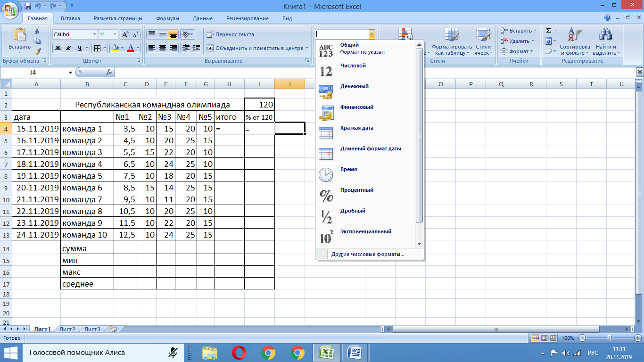Viewport: 644px width, 362px height.
Task: Switch to the Формулы ribbon tab
Action: click(x=167, y=18)
